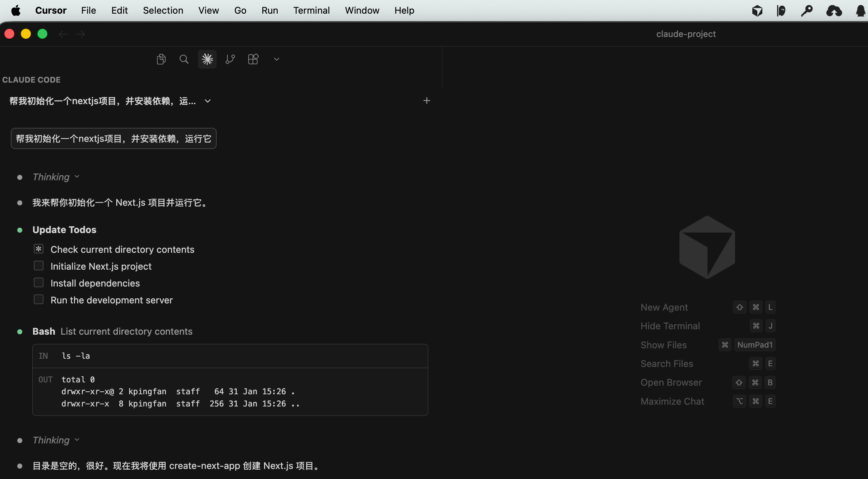Open the Extensions icon
The image size is (868, 479).
[253, 59]
